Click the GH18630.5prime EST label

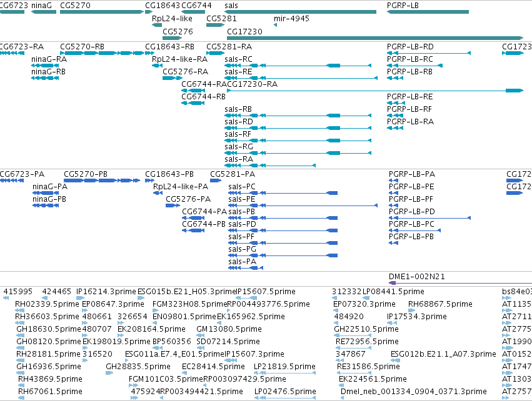(x=49, y=329)
